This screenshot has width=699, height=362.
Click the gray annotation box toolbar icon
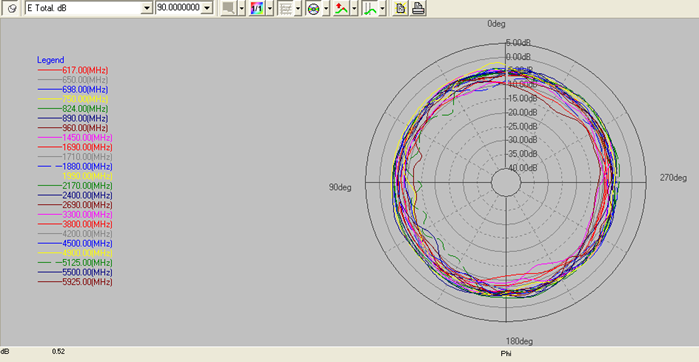(x=229, y=8)
